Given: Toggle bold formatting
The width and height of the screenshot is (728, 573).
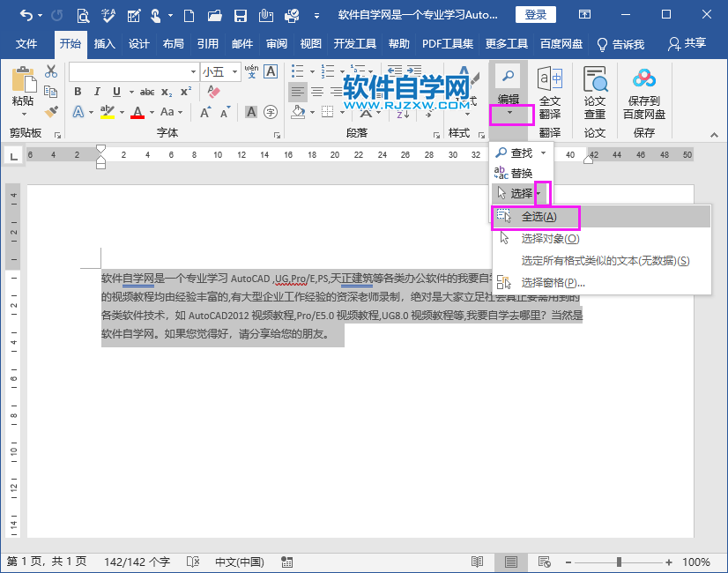Looking at the screenshot, I should click(78, 92).
